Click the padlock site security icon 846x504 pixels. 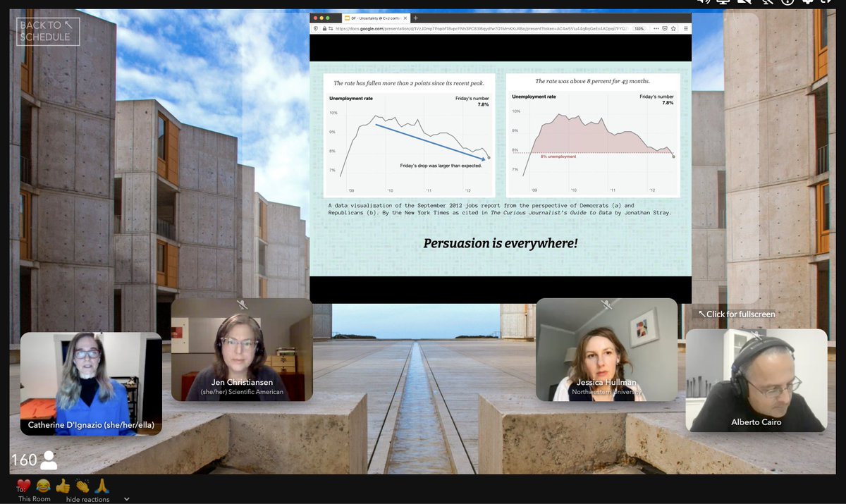325,29
